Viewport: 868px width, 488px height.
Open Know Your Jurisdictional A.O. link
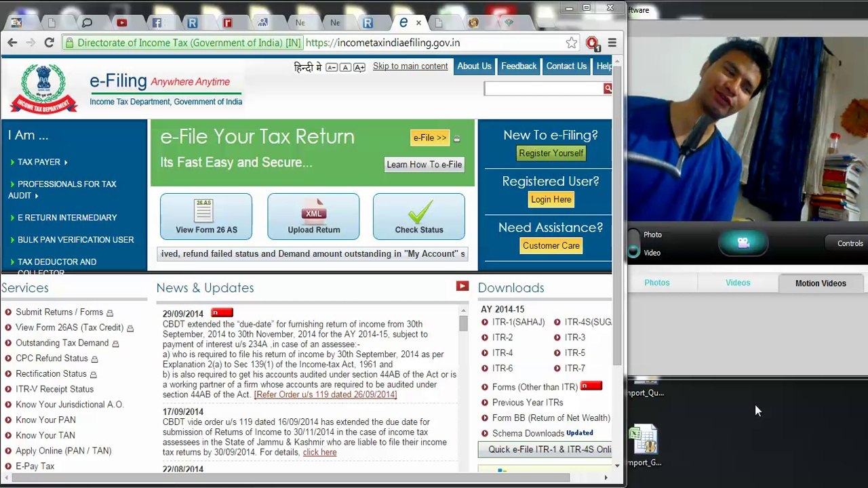click(x=69, y=405)
